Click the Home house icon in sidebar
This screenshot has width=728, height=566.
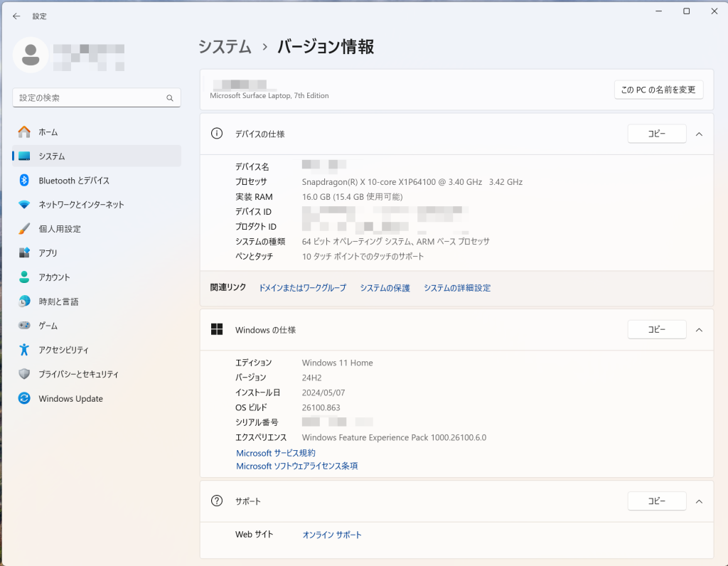click(x=24, y=132)
